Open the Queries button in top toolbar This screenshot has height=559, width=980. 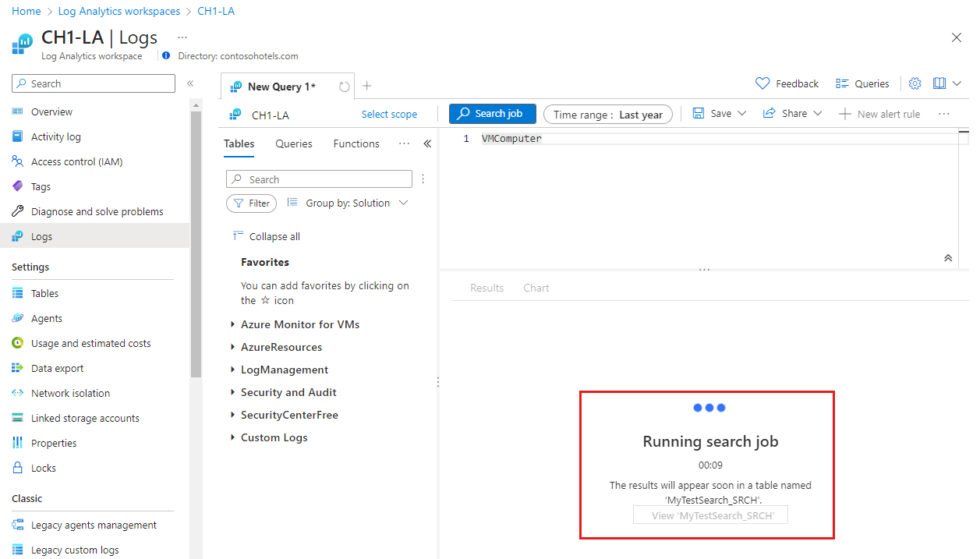[862, 83]
